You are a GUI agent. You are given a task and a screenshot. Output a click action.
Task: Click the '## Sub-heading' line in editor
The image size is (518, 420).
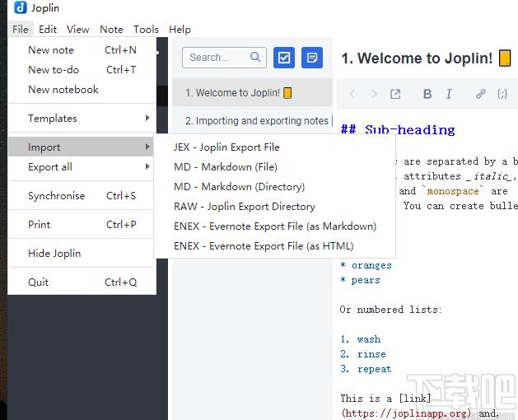(x=398, y=129)
